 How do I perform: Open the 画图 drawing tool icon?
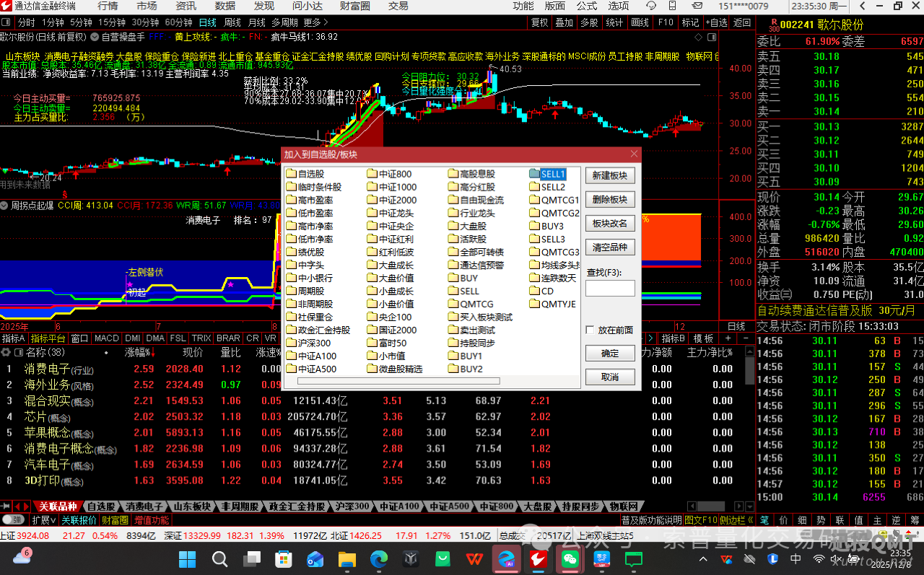(638, 22)
